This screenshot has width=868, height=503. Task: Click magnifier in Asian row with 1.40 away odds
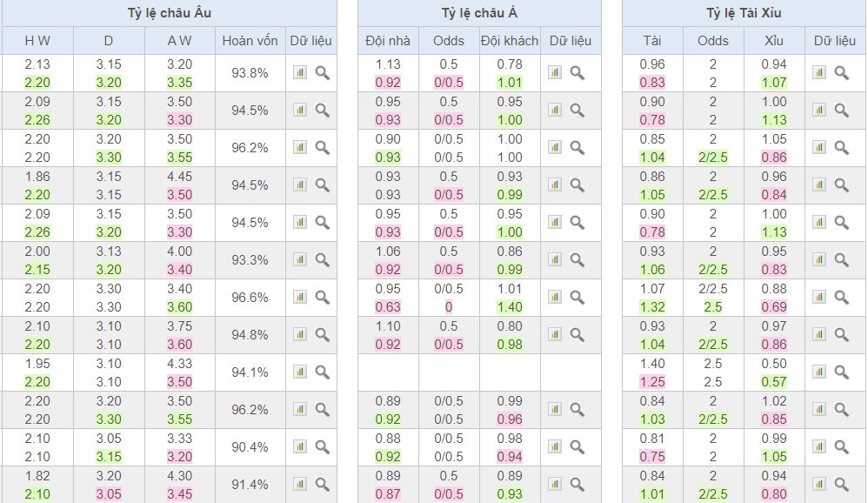pos(577,297)
